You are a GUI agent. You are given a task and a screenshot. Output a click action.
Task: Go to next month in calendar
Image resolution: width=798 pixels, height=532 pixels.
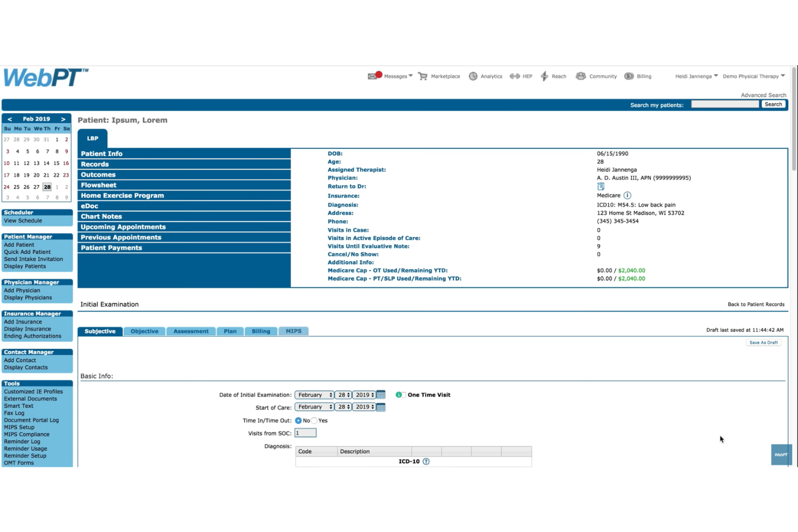63,119
